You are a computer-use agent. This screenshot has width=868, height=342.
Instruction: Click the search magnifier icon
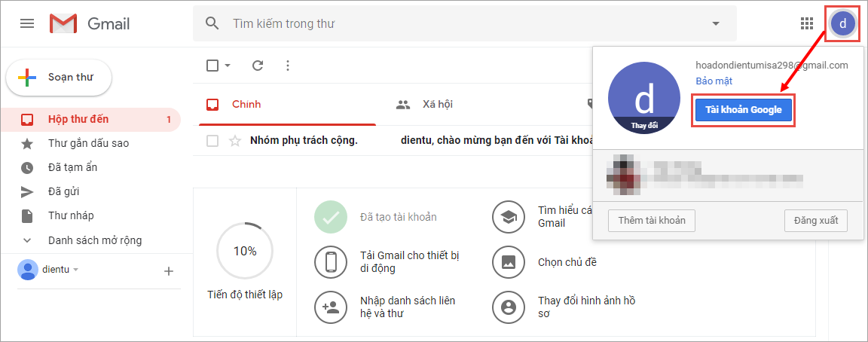coord(212,24)
